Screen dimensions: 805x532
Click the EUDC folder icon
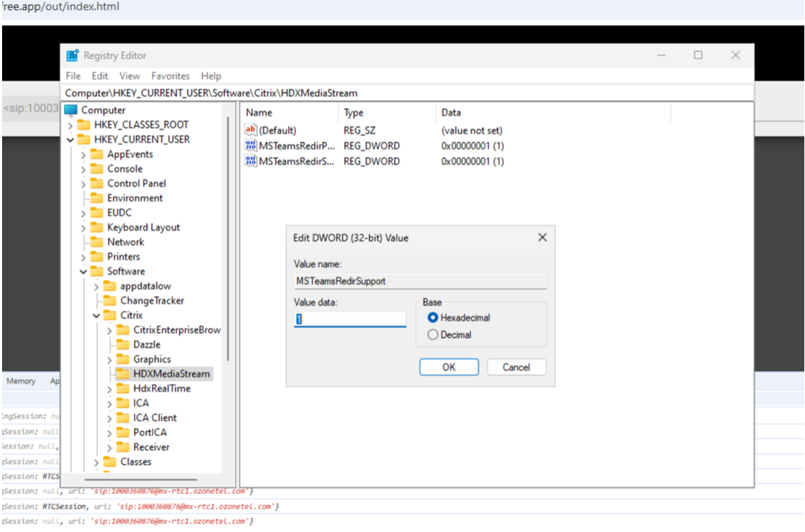(x=97, y=212)
